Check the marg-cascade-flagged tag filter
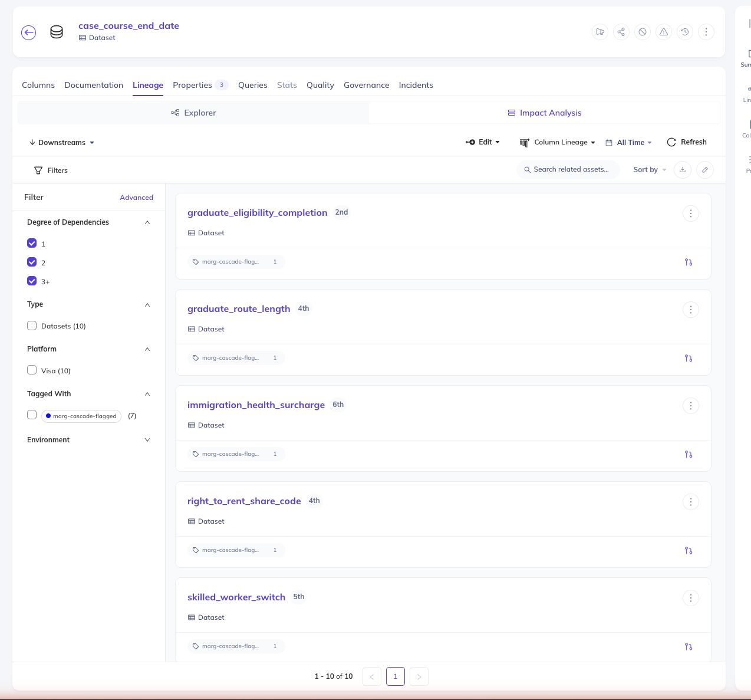Image resolution: width=751 pixels, height=700 pixels. pos(32,415)
